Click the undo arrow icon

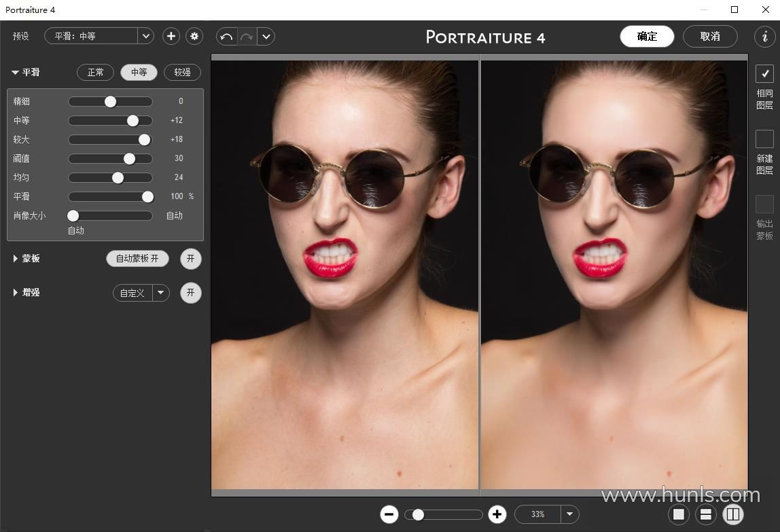(226, 37)
